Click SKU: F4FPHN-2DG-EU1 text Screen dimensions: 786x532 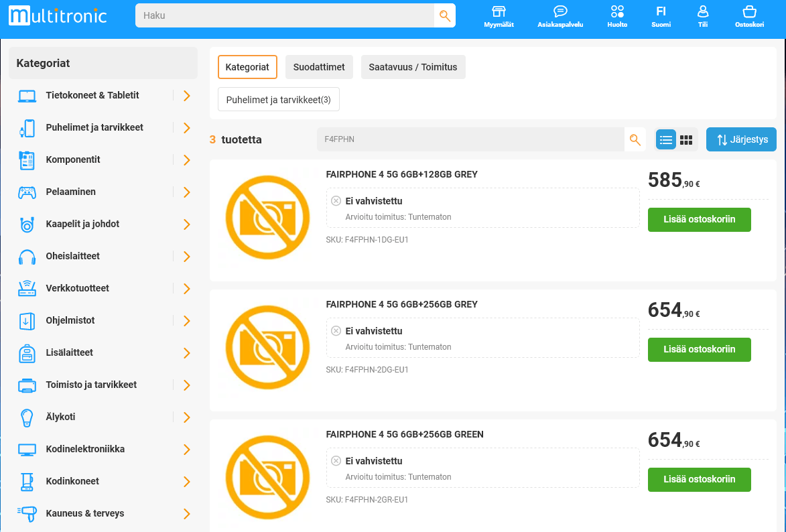point(367,370)
